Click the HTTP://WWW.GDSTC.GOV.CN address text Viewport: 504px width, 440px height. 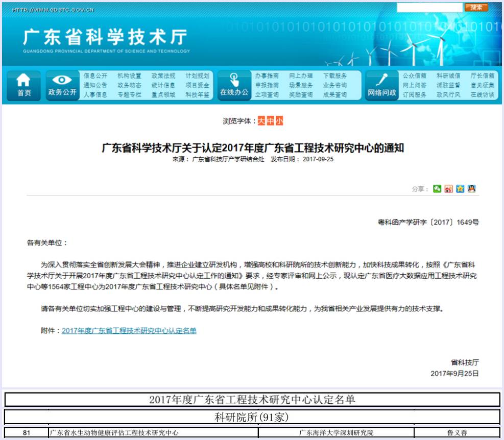53,10
